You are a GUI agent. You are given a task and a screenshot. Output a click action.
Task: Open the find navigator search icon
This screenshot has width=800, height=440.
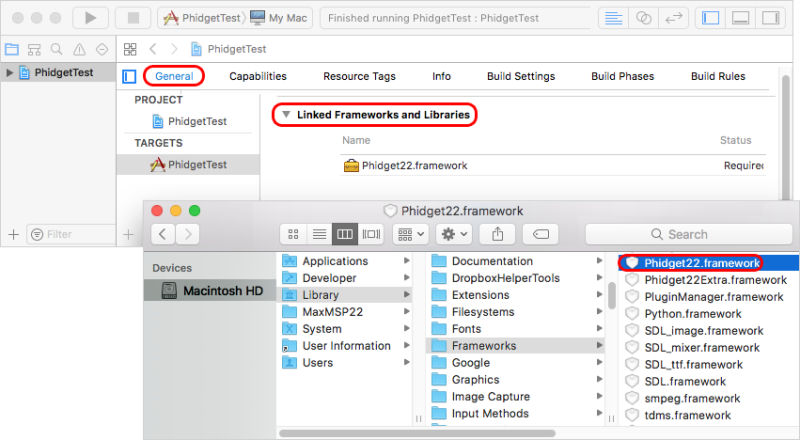point(57,49)
